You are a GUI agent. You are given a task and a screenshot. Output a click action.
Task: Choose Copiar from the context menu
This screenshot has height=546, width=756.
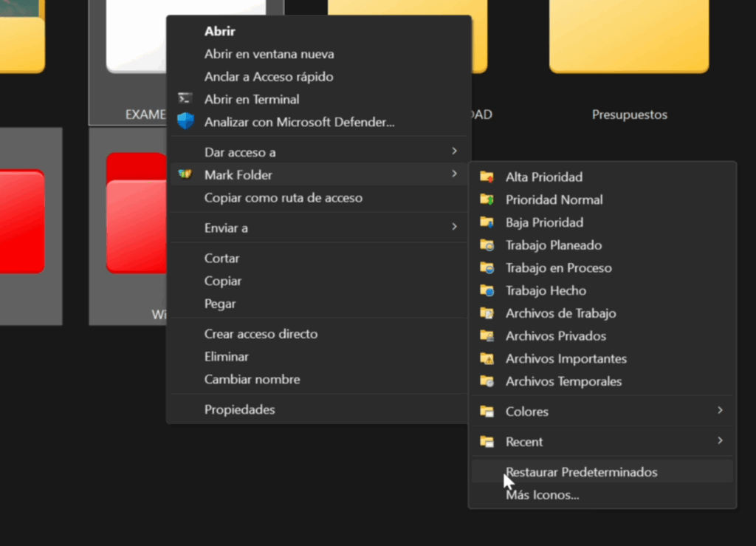[319, 281]
